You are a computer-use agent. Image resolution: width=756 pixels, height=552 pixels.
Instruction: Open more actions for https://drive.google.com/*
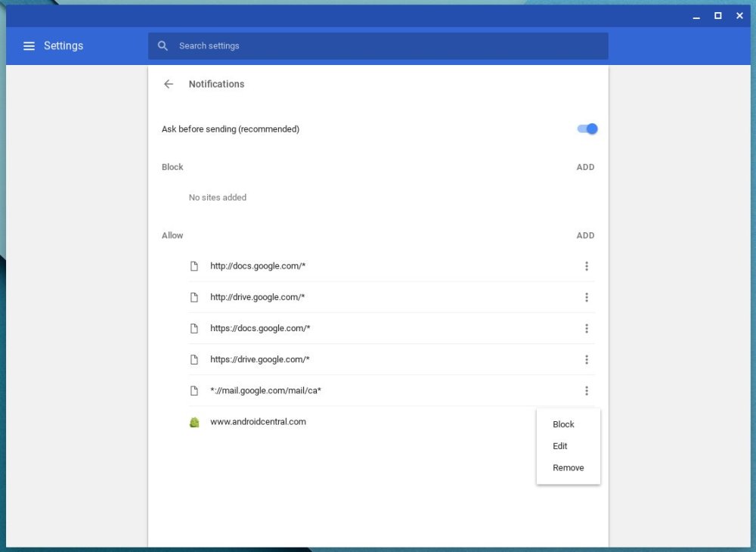click(587, 360)
